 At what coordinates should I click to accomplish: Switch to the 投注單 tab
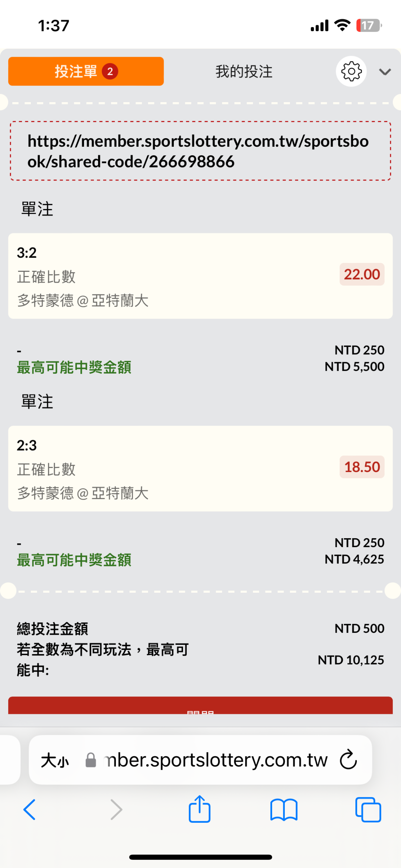86,71
